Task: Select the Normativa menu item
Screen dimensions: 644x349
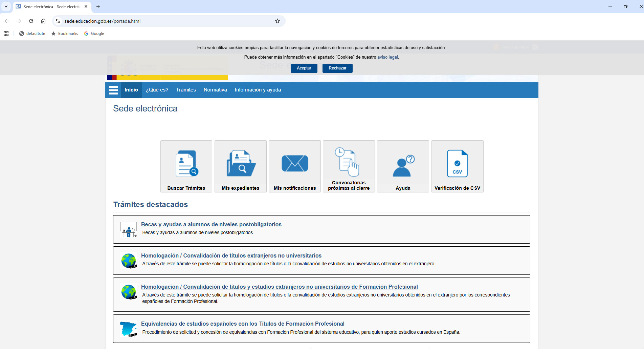Action: point(215,90)
